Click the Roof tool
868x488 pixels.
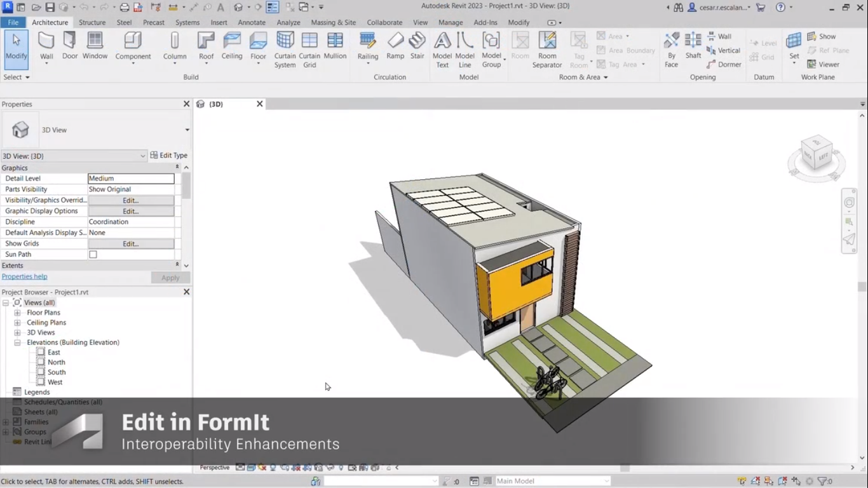pos(207,47)
